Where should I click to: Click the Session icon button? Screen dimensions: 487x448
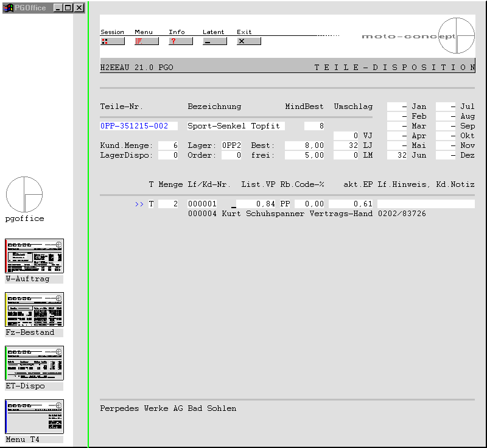[112, 41]
